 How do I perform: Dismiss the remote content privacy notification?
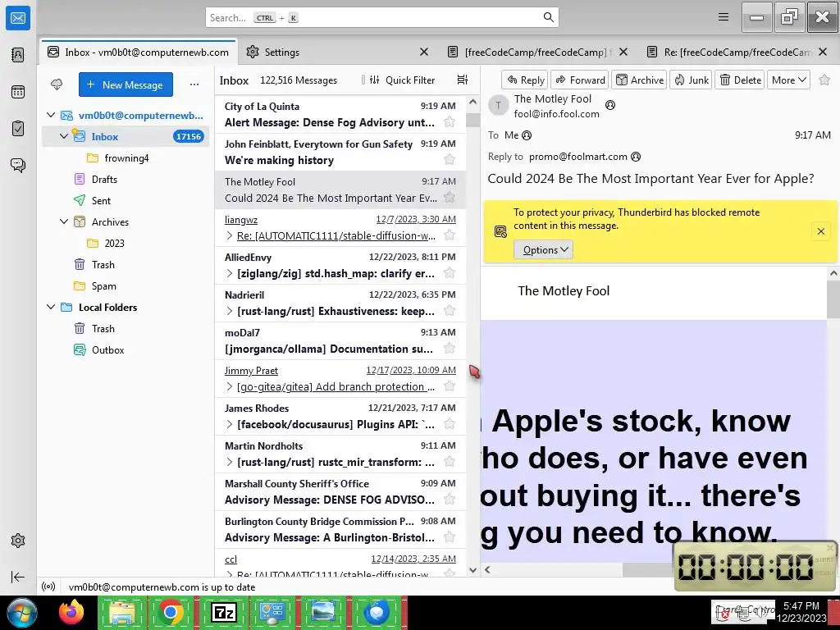820,231
